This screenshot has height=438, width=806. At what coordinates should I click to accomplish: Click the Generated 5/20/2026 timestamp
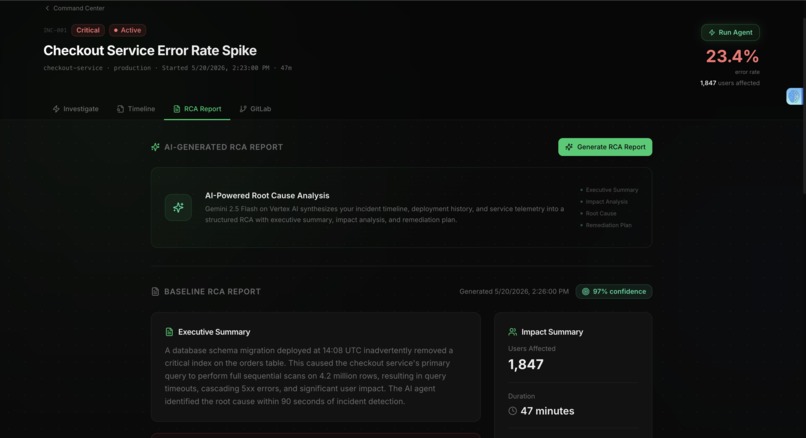514,291
